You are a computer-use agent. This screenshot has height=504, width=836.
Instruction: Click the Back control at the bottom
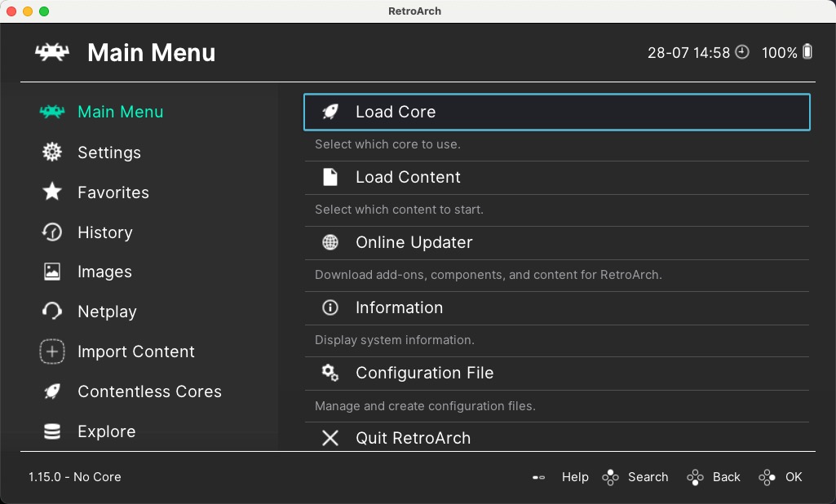tap(726, 477)
